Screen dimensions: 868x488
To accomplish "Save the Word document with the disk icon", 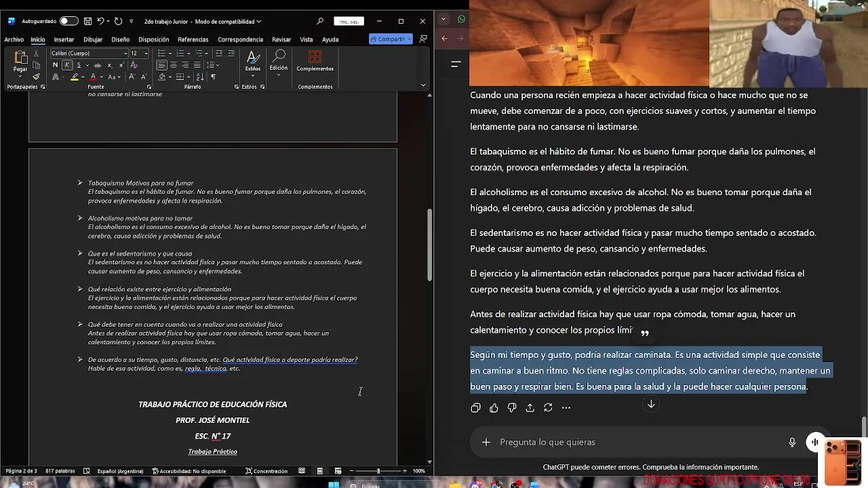I will coord(87,21).
